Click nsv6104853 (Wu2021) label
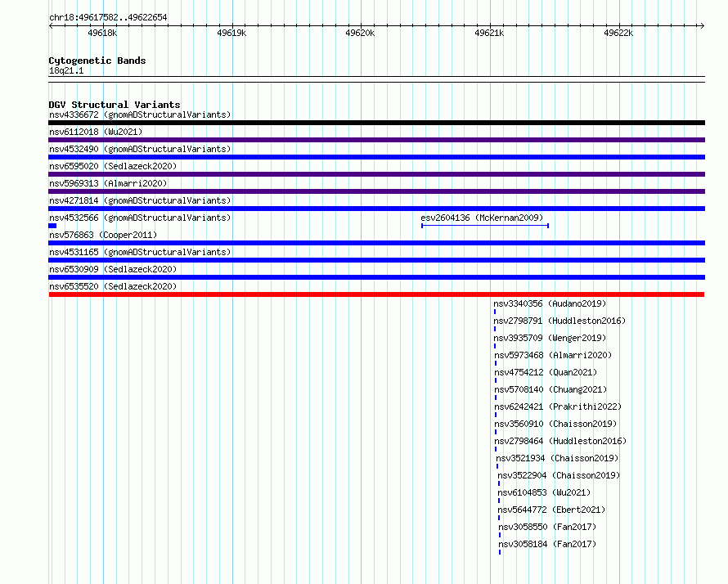Screen dimensions: 728x584 pyautogui.click(x=544, y=492)
